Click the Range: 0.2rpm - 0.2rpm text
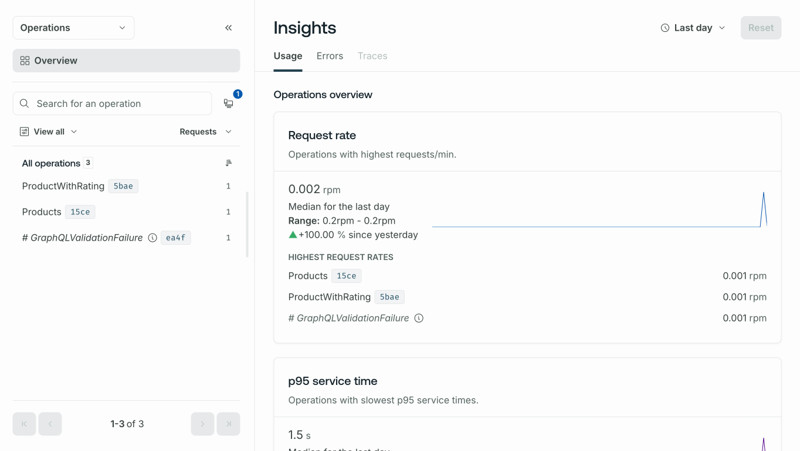Screen dimensions: 800x451 (342, 221)
